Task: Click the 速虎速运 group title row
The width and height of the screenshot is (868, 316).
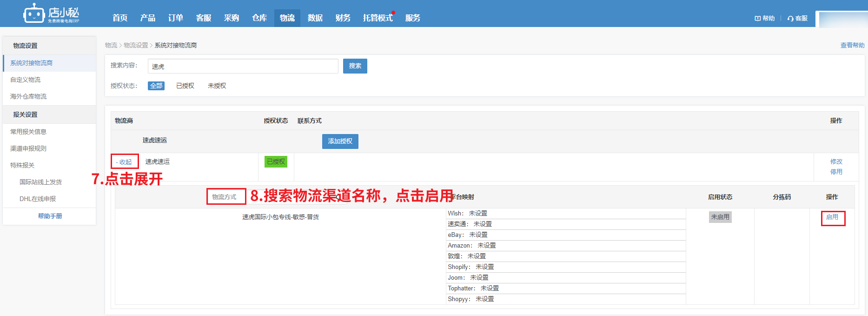Action: pyautogui.click(x=484, y=141)
